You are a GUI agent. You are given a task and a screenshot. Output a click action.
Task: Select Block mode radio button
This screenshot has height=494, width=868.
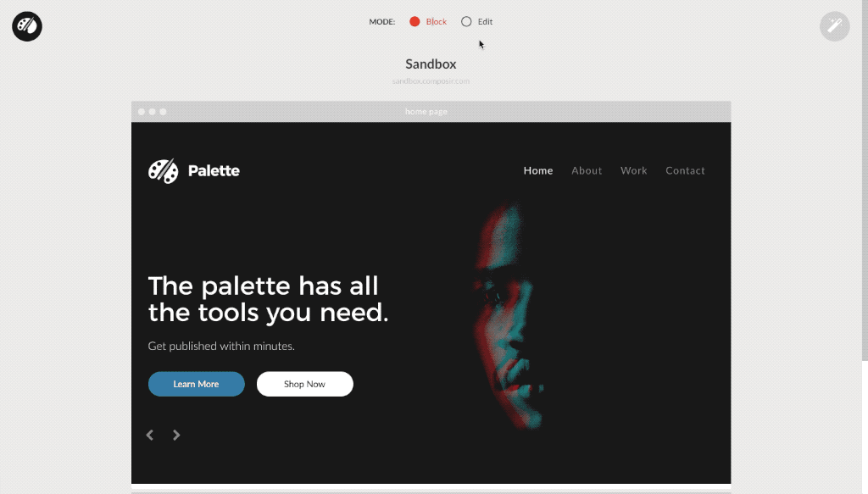pos(415,21)
